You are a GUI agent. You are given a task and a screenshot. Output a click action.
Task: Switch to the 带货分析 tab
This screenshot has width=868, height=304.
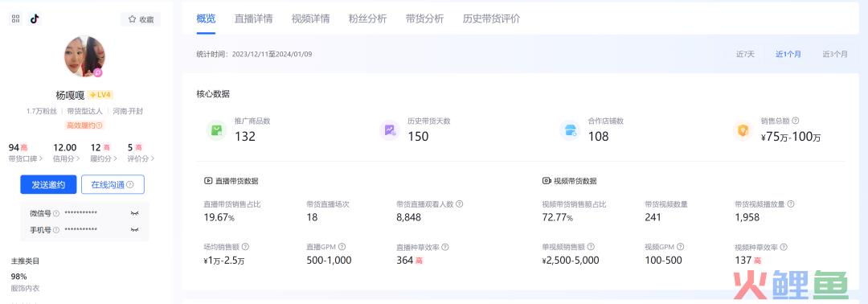(424, 18)
